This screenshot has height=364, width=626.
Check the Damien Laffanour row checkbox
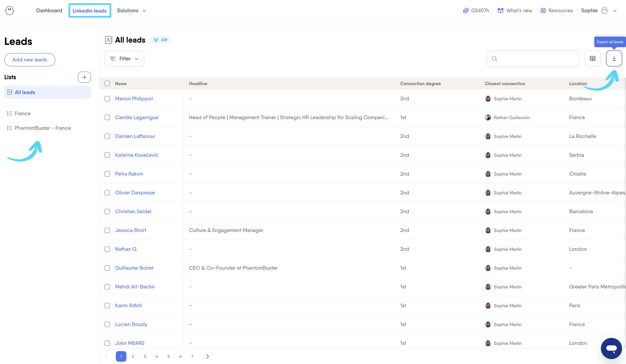click(107, 136)
